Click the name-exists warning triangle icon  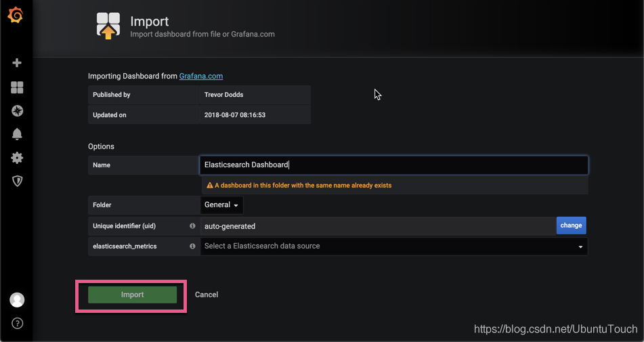point(209,185)
